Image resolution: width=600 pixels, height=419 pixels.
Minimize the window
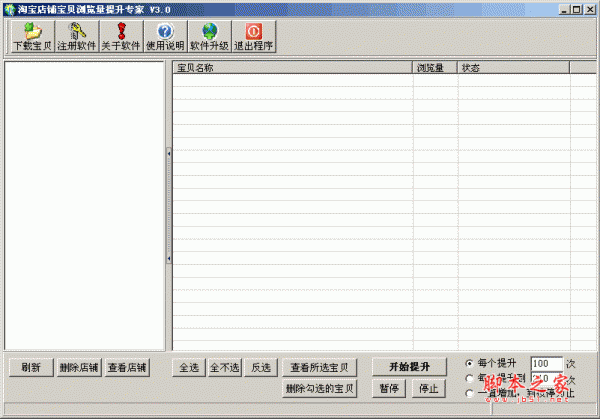click(x=563, y=10)
